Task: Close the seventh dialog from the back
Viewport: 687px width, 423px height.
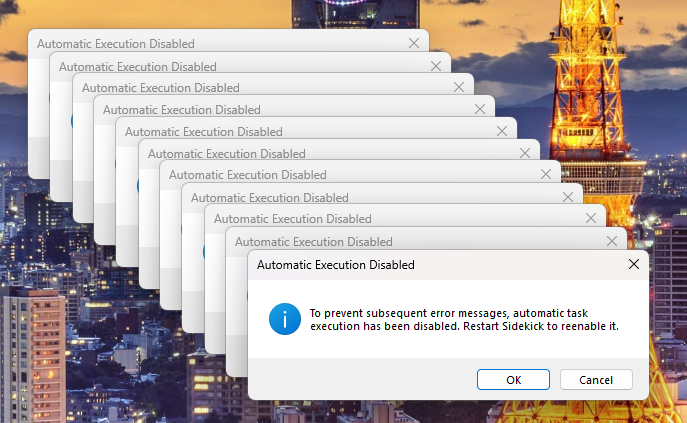Action: pos(546,175)
